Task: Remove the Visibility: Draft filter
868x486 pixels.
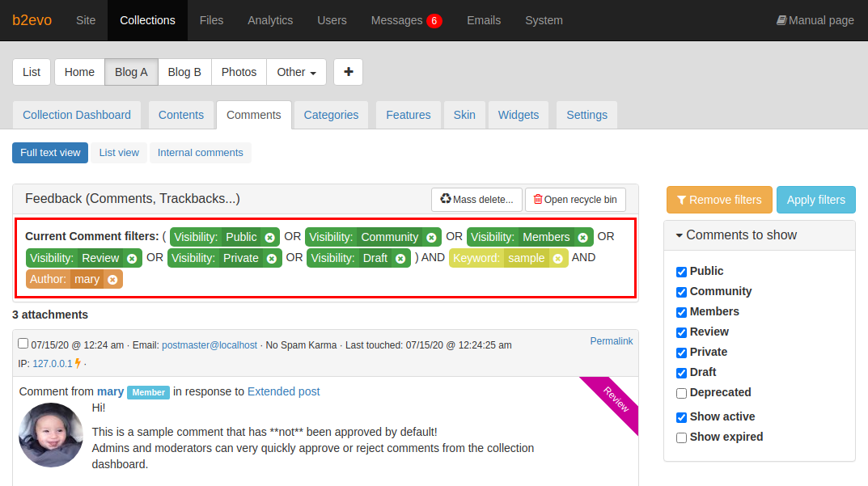Action: tap(400, 259)
